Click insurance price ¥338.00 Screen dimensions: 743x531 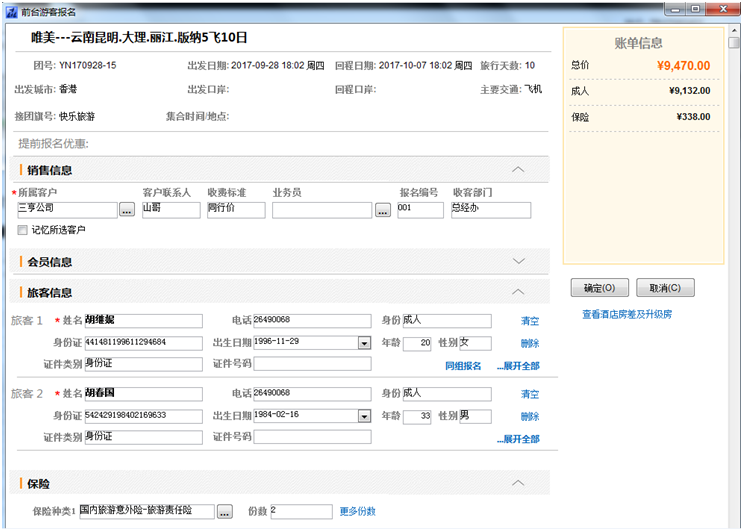point(693,117)
